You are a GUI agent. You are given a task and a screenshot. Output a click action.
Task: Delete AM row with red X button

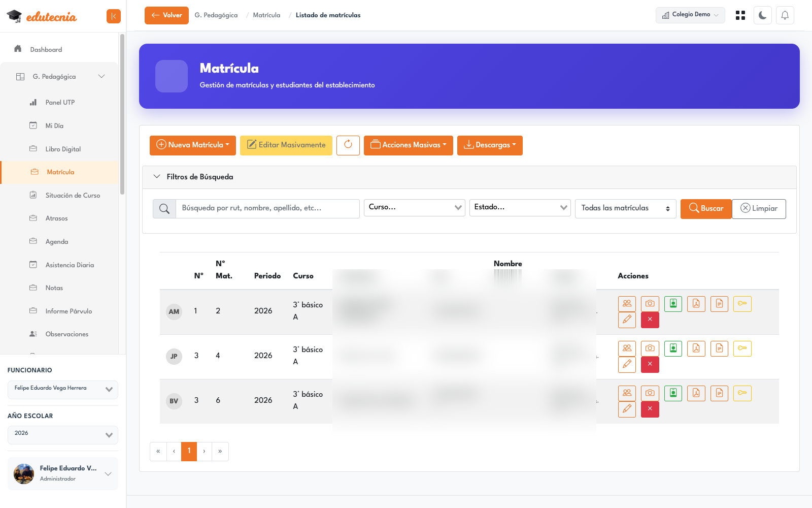point(650,320)
